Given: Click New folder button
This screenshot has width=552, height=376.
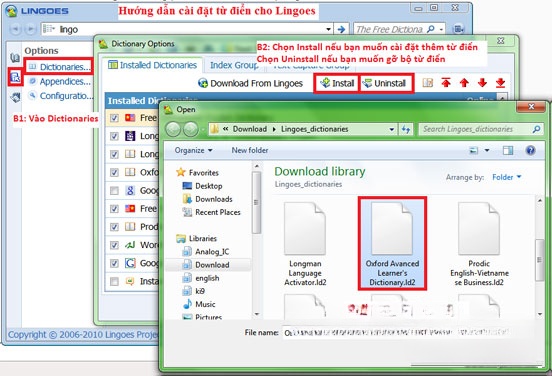Looking at the screenshot, I should [250, 150].
